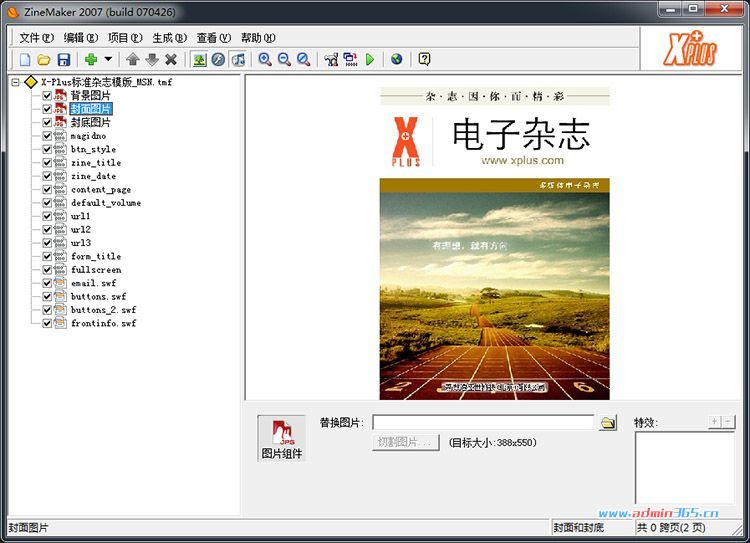Select the 封底图片 tree item
750x543 pixels.
[x=90, y=122]
